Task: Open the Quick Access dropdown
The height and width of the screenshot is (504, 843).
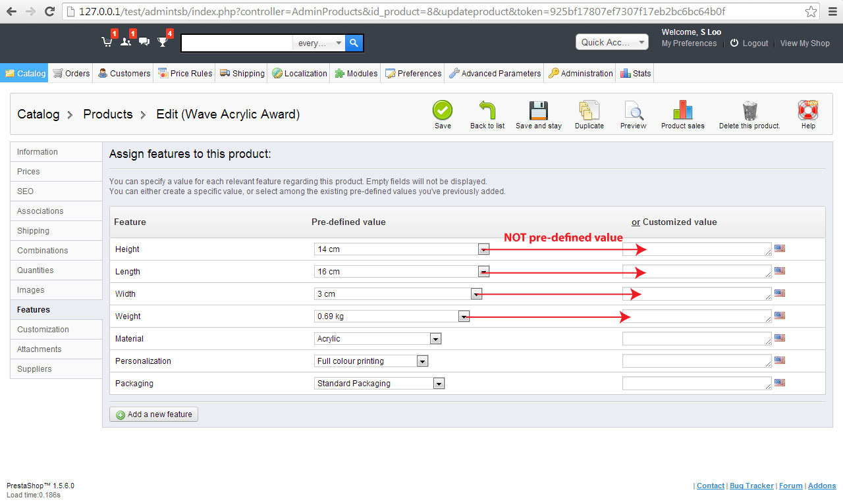Action: 612,42
